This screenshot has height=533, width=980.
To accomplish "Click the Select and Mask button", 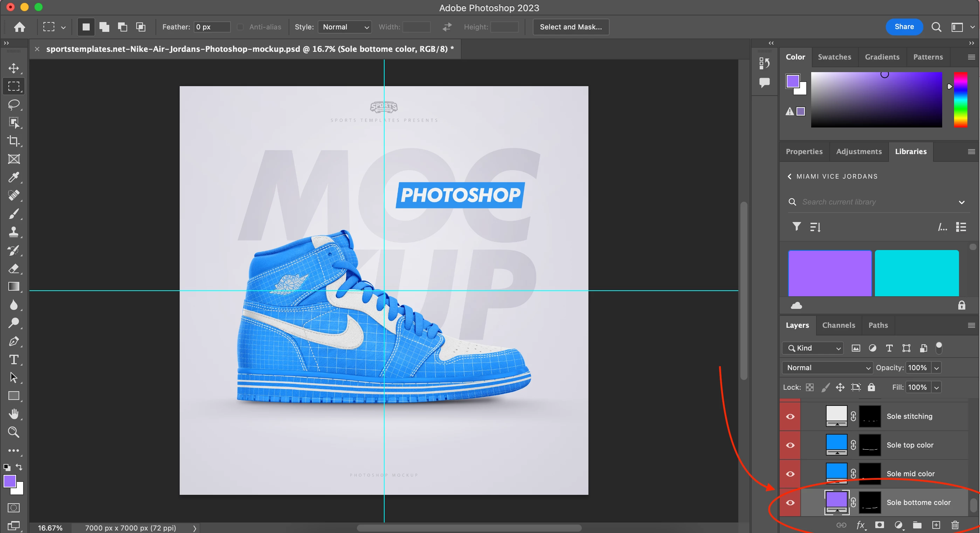I will pos(571,27).
